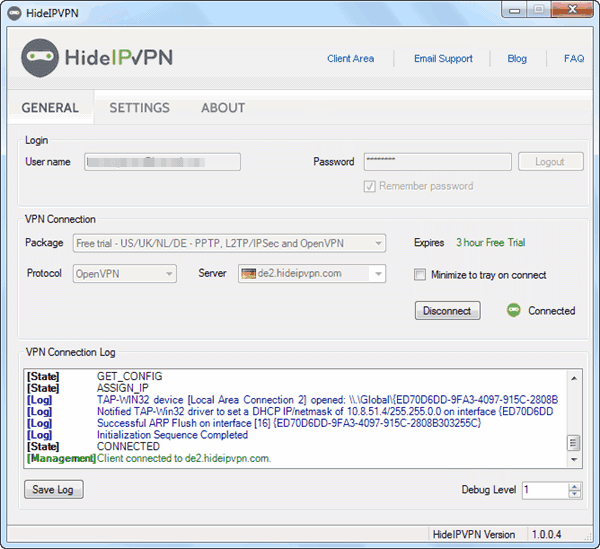The image size is (600, 549).
Task: Click the Password input field
Action: pyautogui.click(x=438, y=162)
